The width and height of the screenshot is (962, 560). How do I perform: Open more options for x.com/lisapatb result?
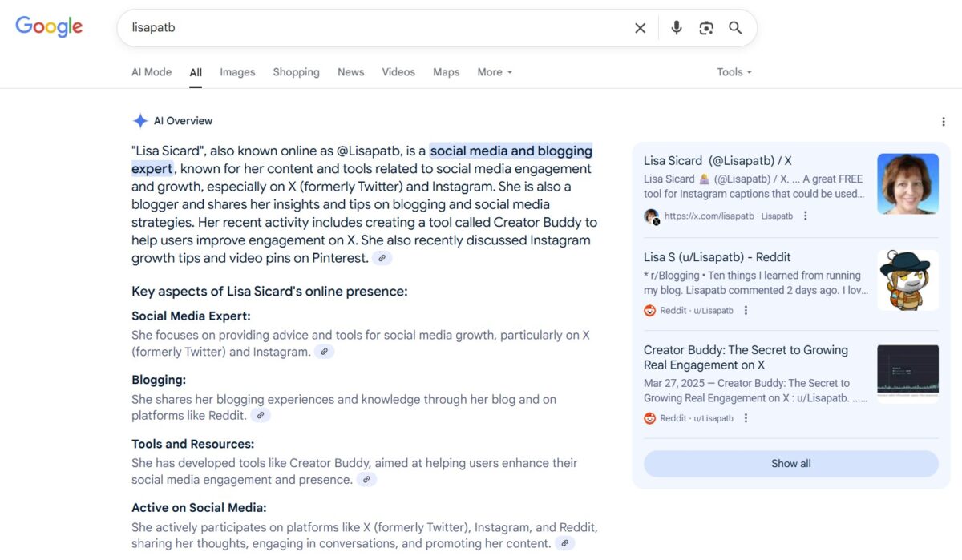click(806, 216)
